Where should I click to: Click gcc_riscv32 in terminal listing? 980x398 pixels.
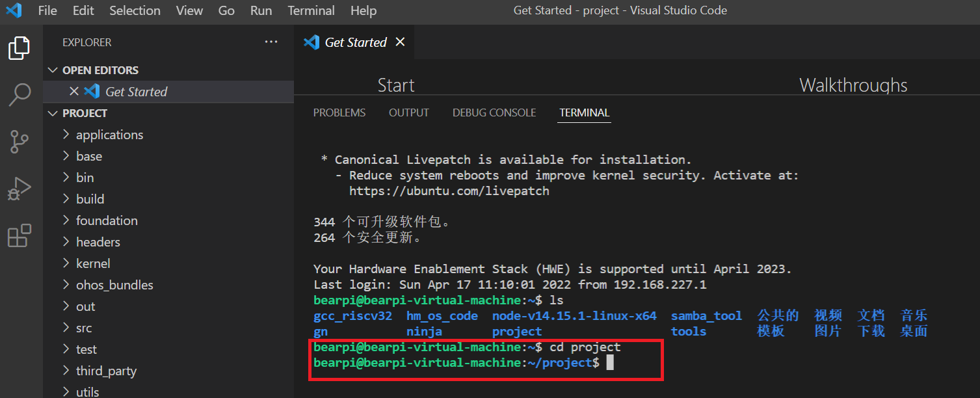352,316
